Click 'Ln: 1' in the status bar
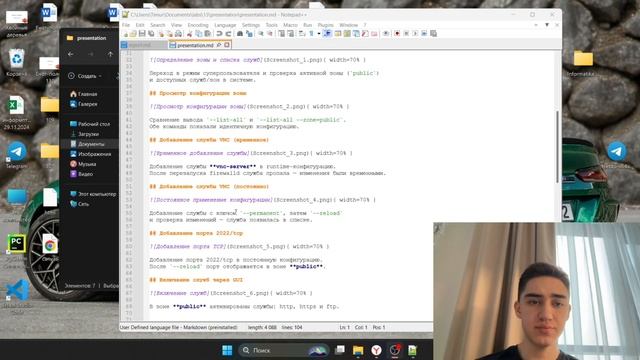The width and height of the screenshot is (640, 360). 344,327
